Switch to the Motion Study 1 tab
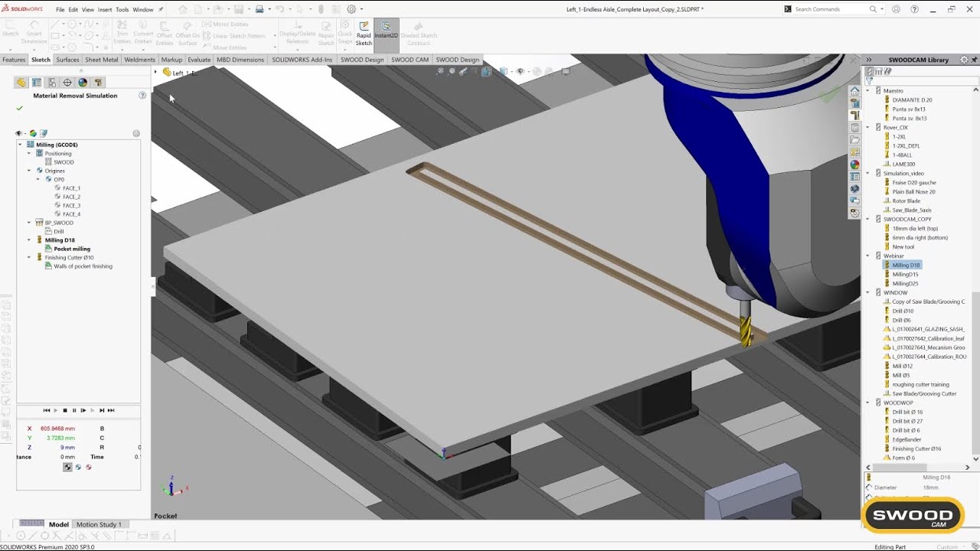980x551 pixels. [99, 524]
